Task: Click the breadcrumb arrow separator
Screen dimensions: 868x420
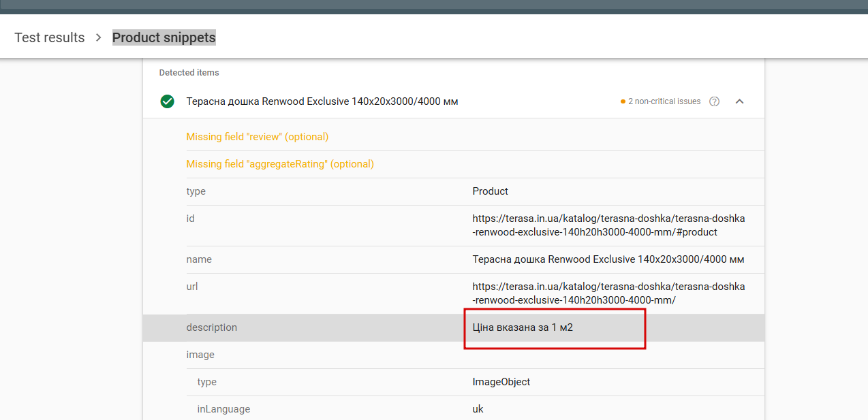Action: 99,37
